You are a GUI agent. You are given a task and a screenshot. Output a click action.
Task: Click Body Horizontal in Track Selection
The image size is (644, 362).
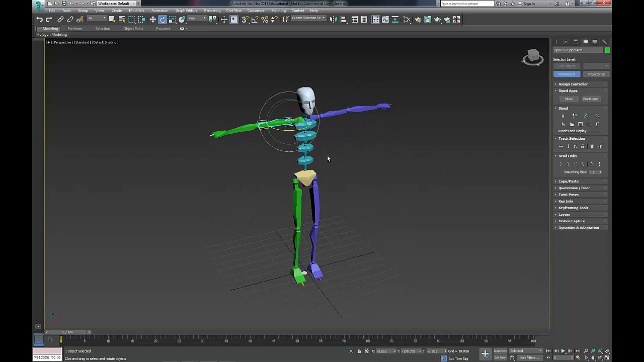coord(561,146)
